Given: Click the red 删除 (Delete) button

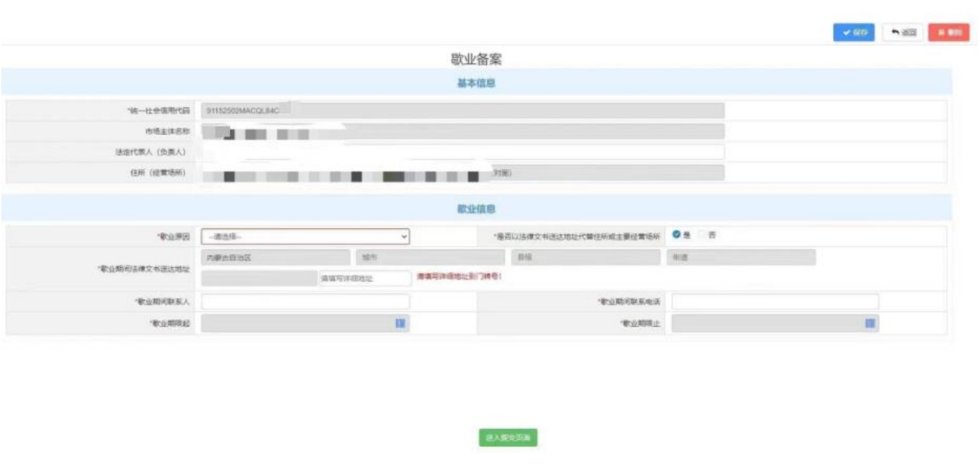Looking at the screenshot, I should 949,33.
